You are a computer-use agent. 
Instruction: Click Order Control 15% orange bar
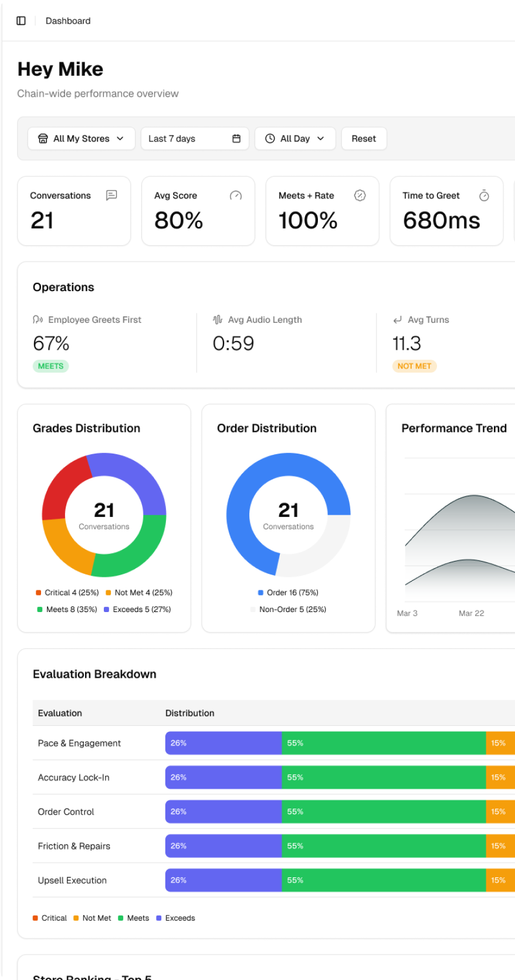point(500,812)
